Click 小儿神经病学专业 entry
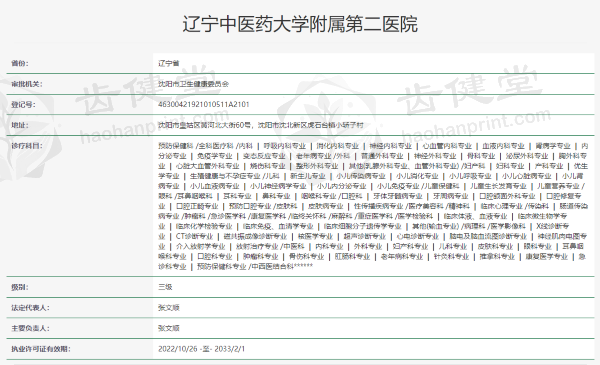The image size is (600, 365). click(x=278, y=186)
